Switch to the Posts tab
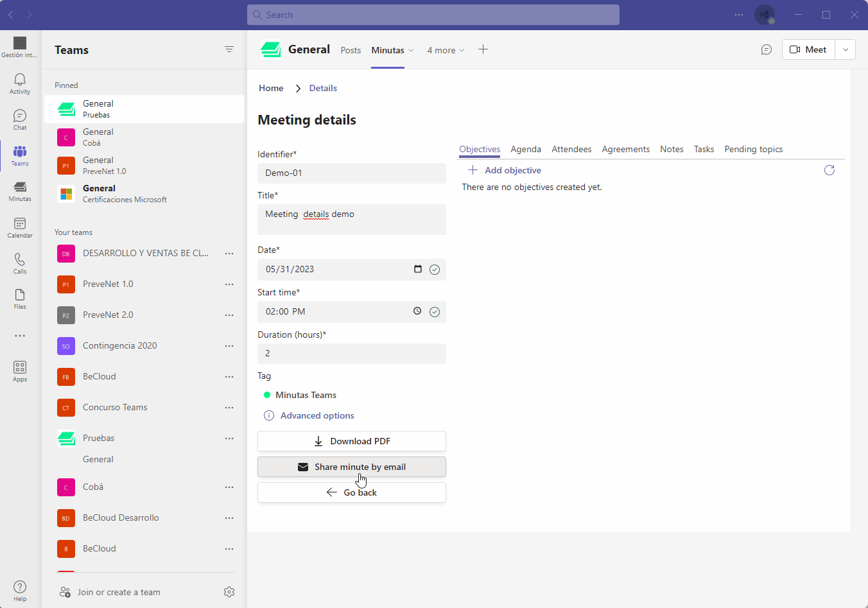This screenshot has height=608, width=868. (x=351, y=50)
